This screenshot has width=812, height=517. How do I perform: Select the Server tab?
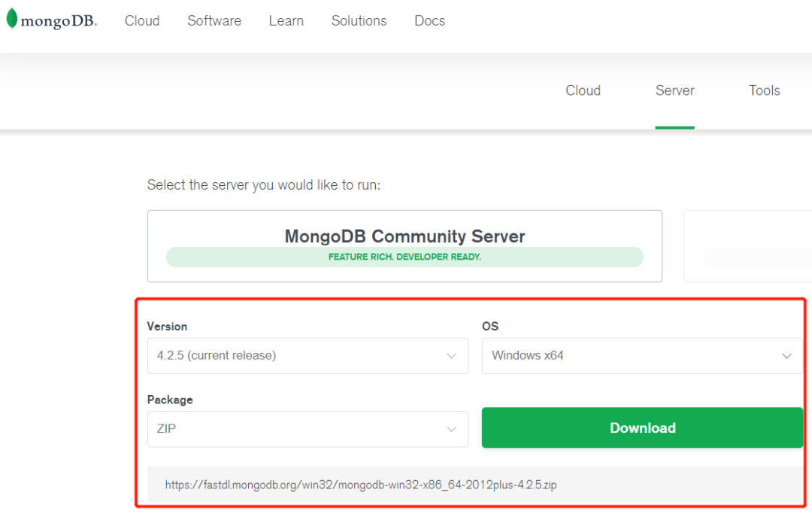coord(674,90)
